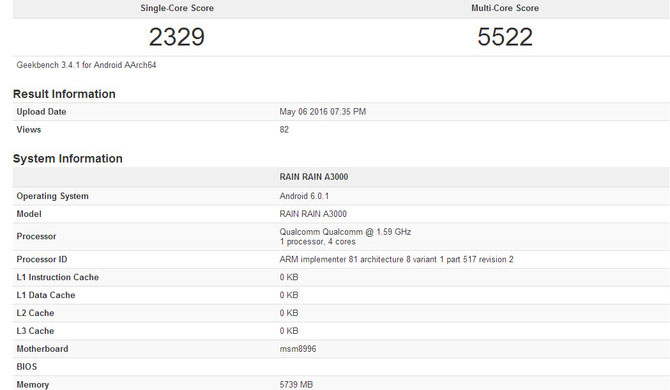
Task: Select the Android 6.0.1 value
Action: click(304, 196)
